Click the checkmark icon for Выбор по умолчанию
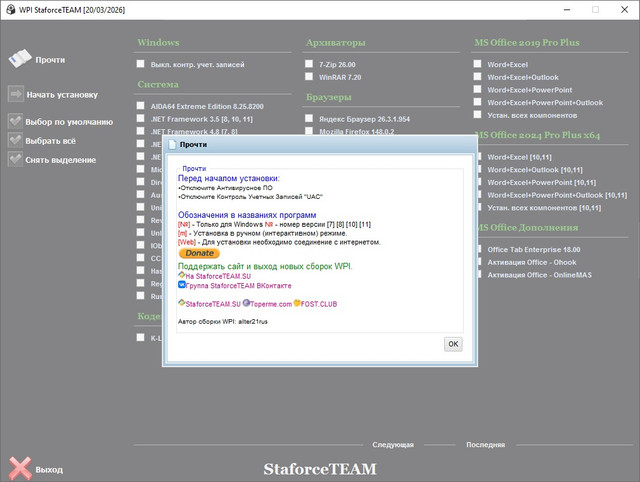The image size is (640, 482). (16, 121)
